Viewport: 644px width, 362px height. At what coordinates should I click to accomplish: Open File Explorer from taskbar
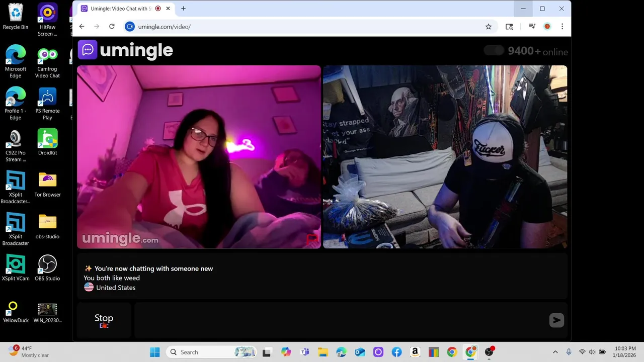click(323, 352)
